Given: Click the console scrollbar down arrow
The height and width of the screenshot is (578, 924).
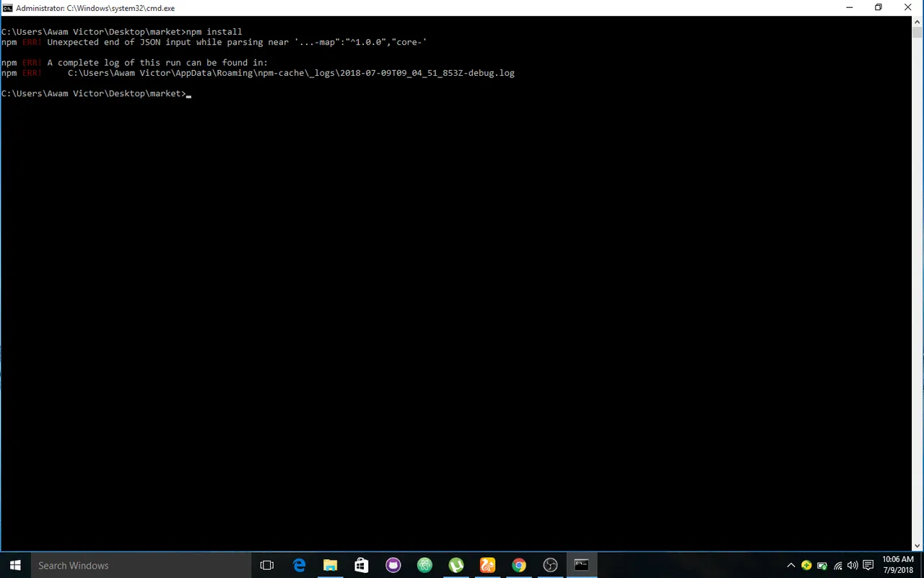Looking at the screenshot, I should click(918, 546).
